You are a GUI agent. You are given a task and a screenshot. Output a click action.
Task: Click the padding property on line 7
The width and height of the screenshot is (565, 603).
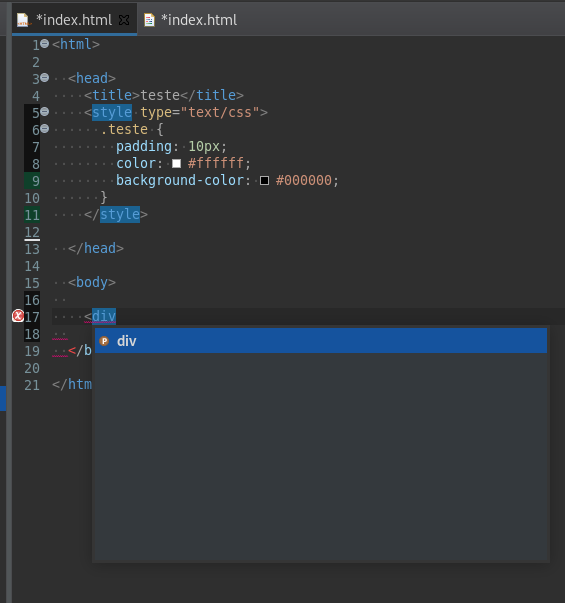(144, 147)
